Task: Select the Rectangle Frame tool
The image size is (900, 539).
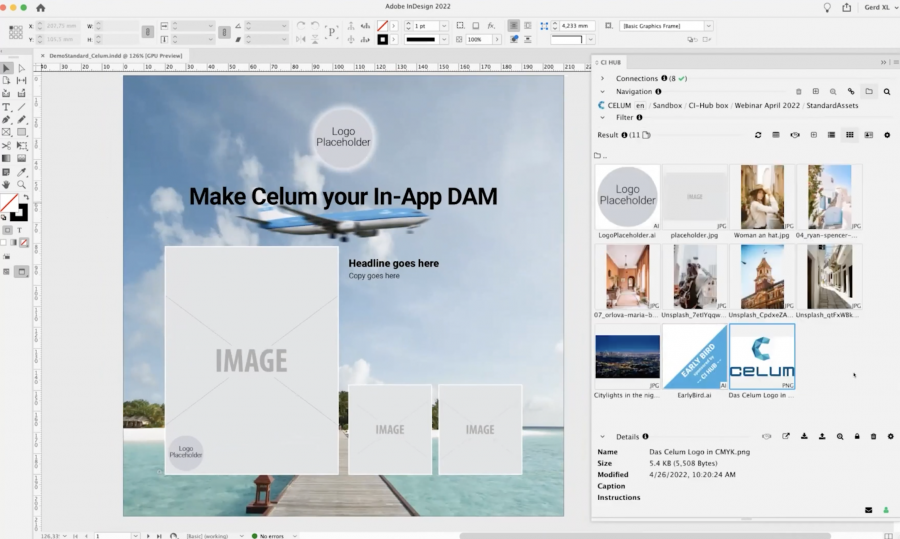Action: tap(6, 132)
